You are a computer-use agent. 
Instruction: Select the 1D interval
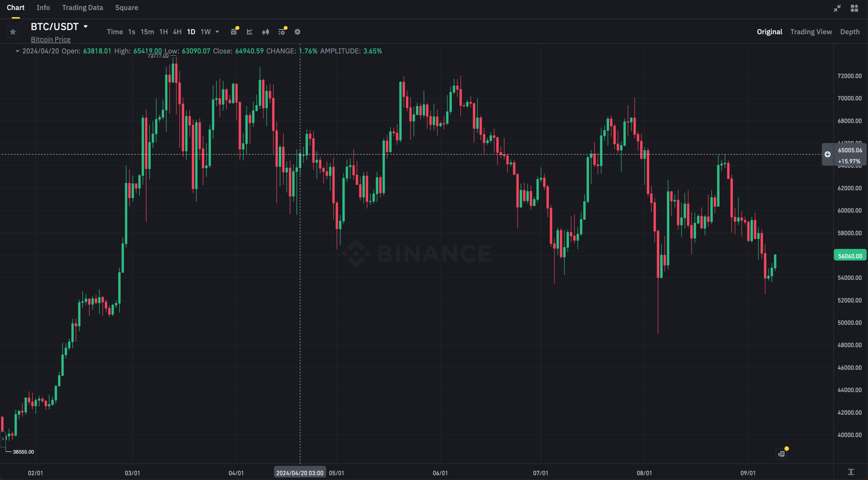click(191, 32)
